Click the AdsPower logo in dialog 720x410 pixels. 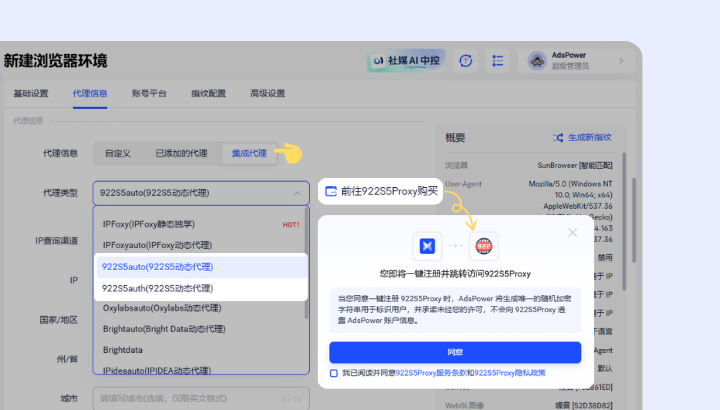pyautogui.click(x=427, y=246)
